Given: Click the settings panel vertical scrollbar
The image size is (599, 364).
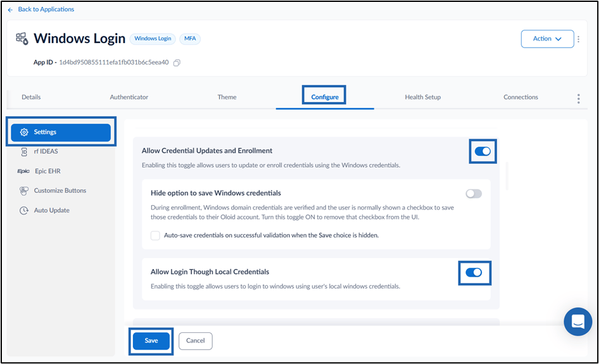Looking at the screenshot, I should point(507,176).
